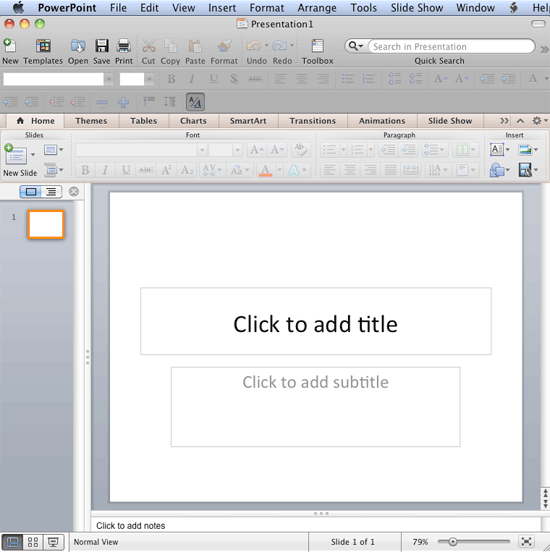Click the fit slide to window icon
This screenshot has width=550, height=552.
coord(526,541)
